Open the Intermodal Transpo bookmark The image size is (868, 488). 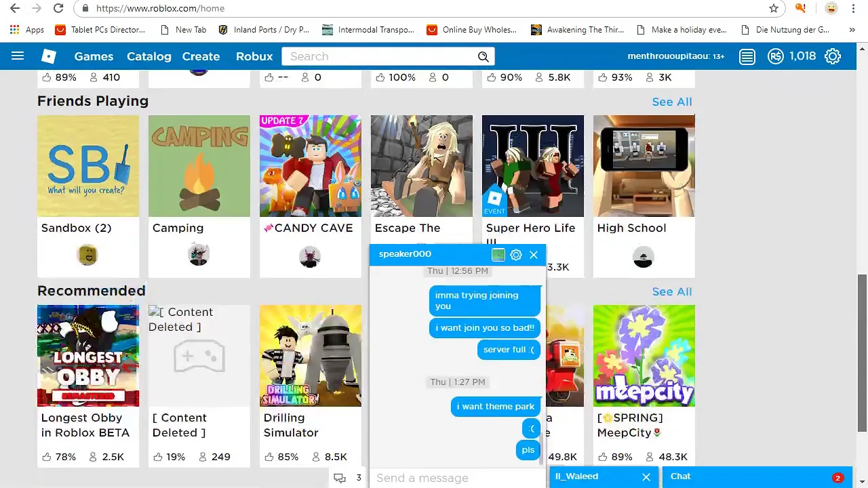point(368,30)
